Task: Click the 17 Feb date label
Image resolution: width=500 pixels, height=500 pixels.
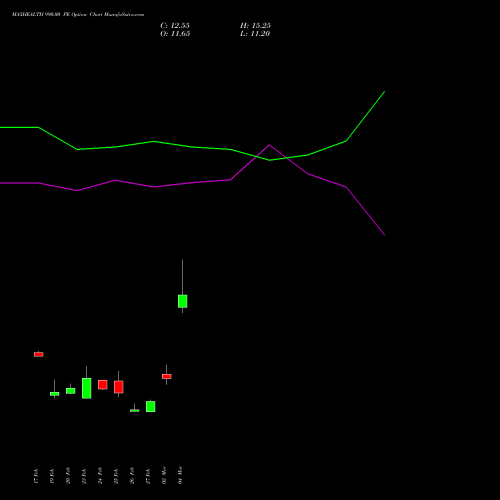Action: [36, 476]
